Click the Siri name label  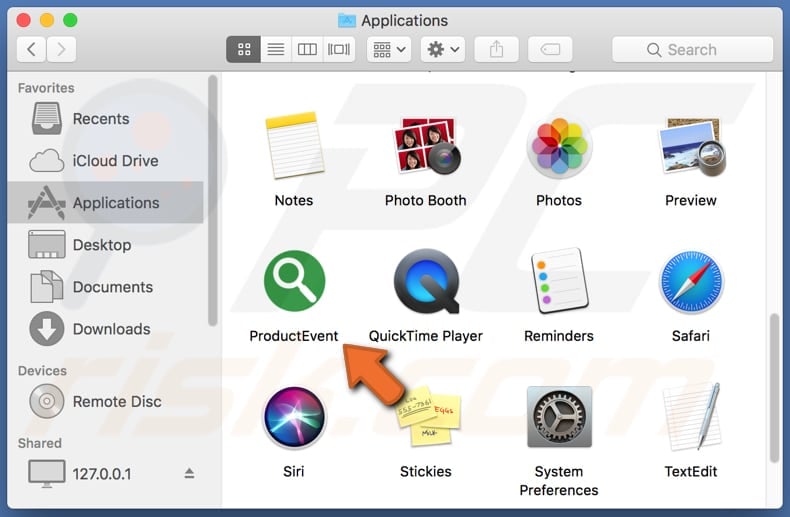pyautogui.click(x=294, y=472)
